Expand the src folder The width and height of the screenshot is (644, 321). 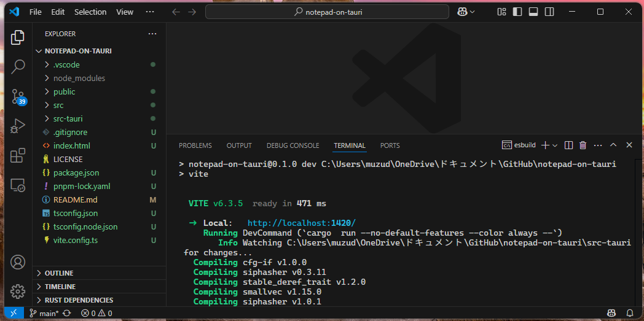[x=100, y=106]
